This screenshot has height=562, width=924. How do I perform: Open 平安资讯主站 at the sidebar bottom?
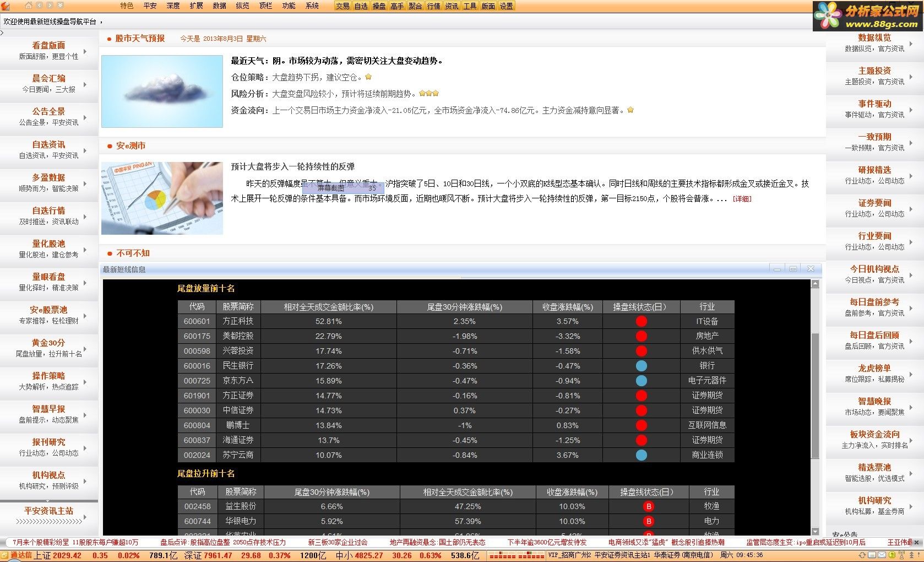click(x=48, y=511)
